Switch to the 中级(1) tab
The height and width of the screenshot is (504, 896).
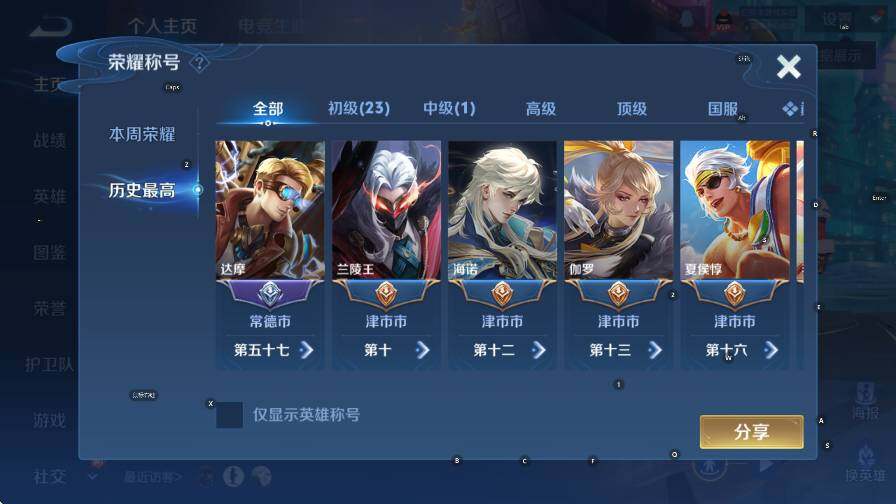click(x=449, y=108)
